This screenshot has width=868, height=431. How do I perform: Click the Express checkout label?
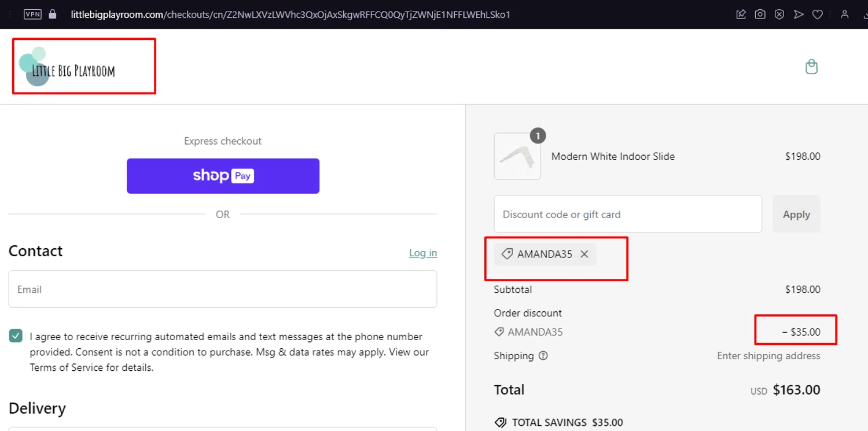pyautogui.click(x=223, y=141)
